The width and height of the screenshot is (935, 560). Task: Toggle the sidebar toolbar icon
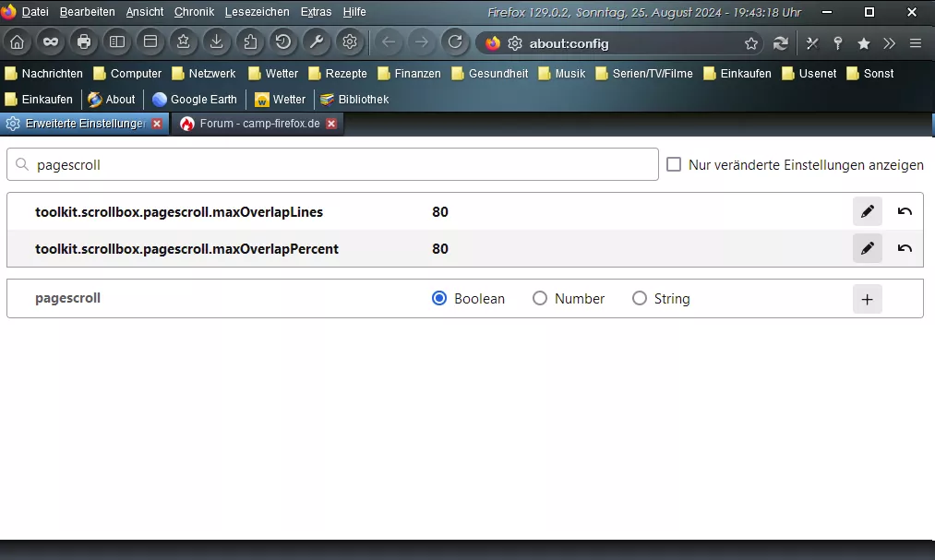[x=117, y=42]
